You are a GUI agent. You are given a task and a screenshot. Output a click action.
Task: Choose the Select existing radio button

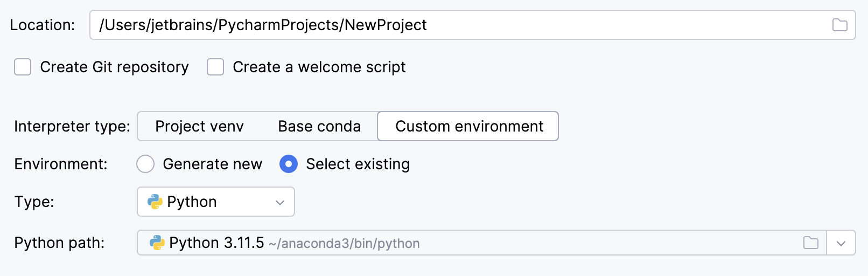pos(289,164)
